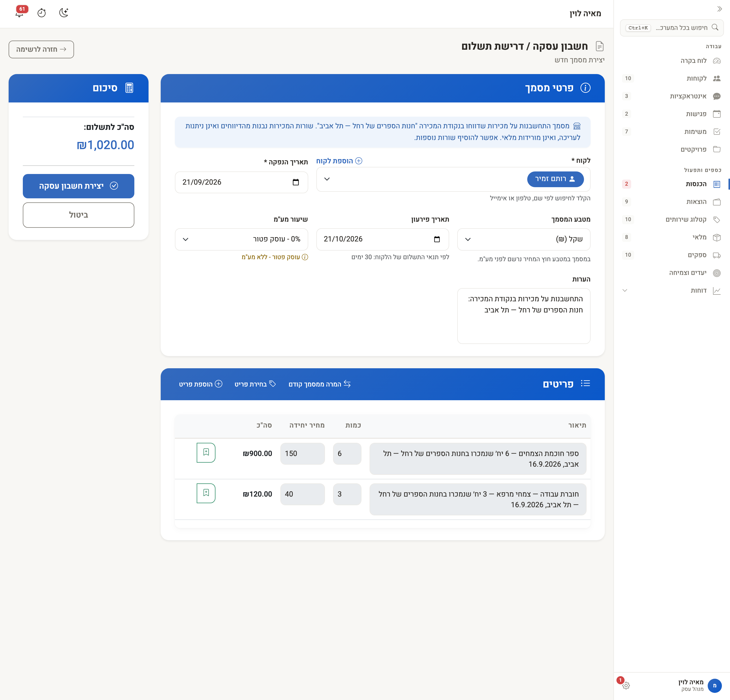
Task: Click the פרויקטים folder icon in sidebar
Action: click(717, 149)
